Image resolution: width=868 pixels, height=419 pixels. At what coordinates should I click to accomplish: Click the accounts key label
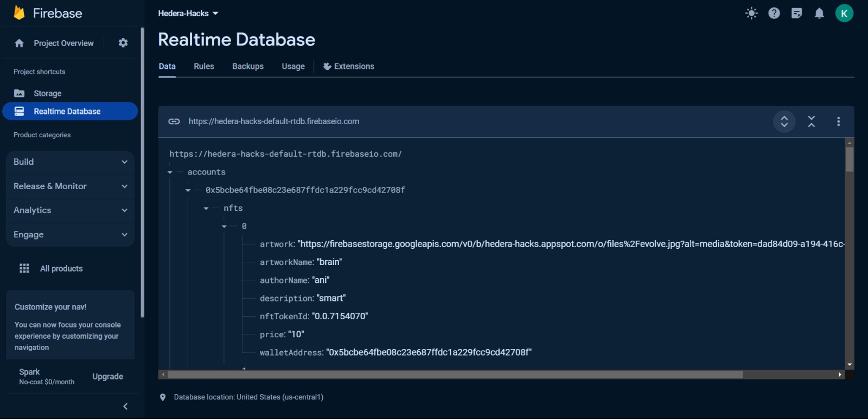pyautogui.click(x=207, y=172)
